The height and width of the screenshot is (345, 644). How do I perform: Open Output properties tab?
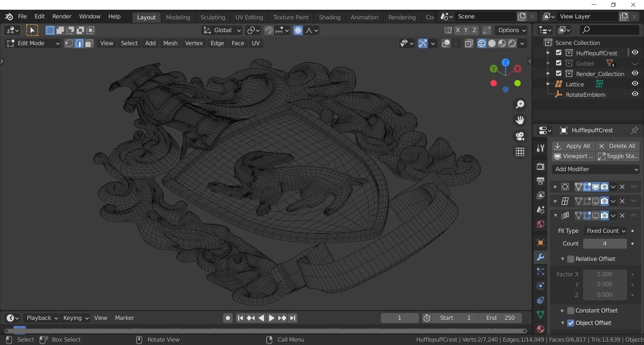(x=540, y=181)
